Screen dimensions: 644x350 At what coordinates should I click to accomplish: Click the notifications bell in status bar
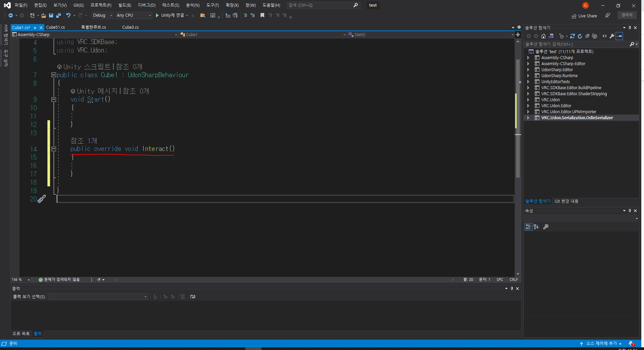tap(631, 344)
